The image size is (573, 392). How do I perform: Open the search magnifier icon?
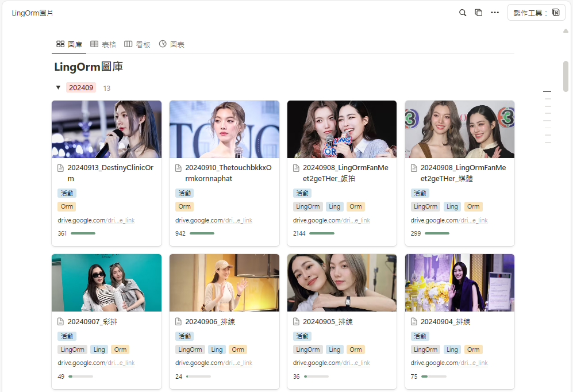tap(462, 13)
